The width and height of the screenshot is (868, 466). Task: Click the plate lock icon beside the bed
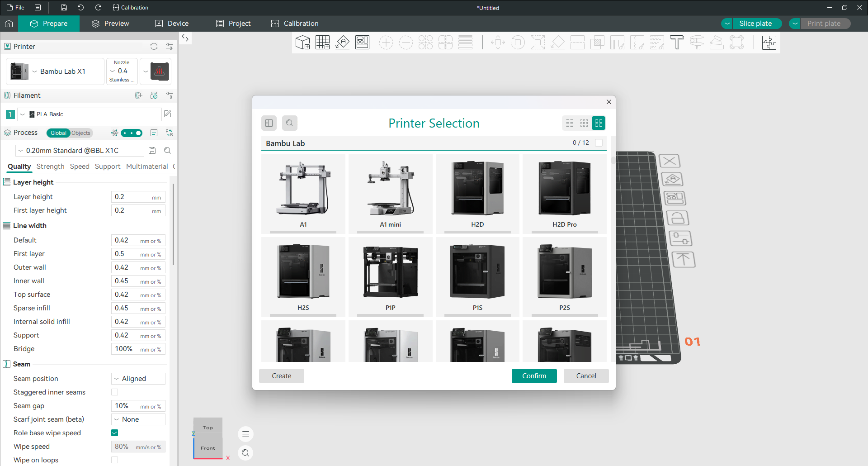pos(677,218)
